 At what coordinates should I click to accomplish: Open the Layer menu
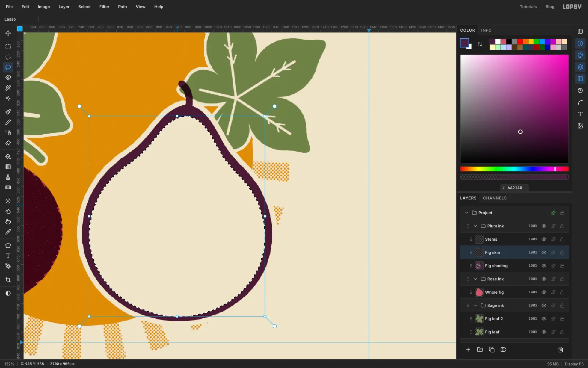(x=64, y=7)
